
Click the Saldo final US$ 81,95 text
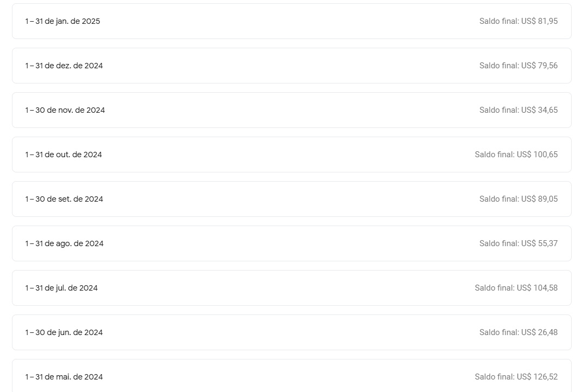tap(518, 21)
